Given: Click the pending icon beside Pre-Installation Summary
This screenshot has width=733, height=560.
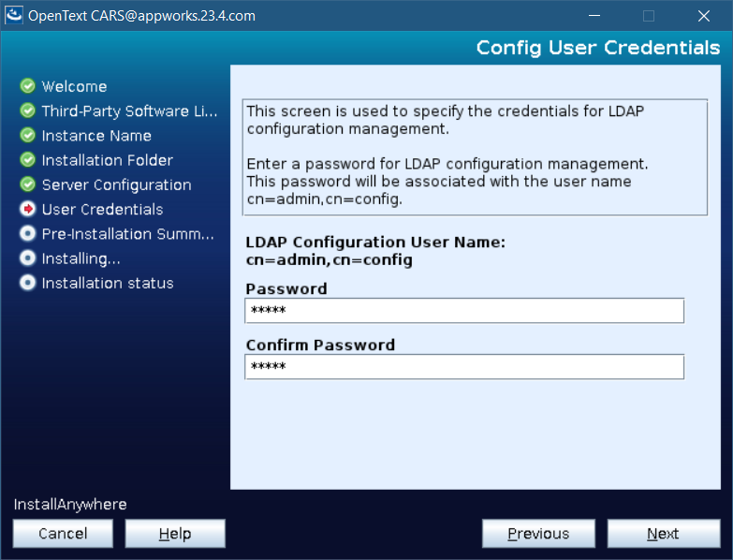Looking at the screenshot, I should 27,233.
